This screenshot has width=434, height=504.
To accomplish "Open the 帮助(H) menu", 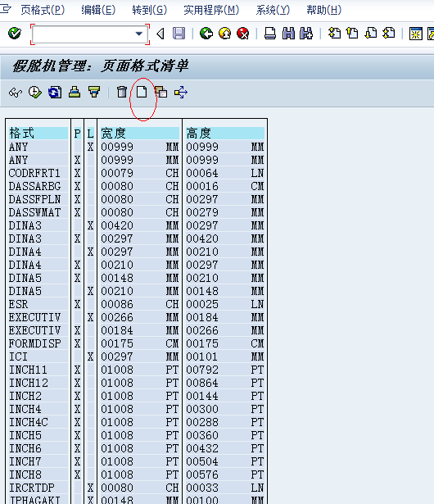I will click(323, 11).
